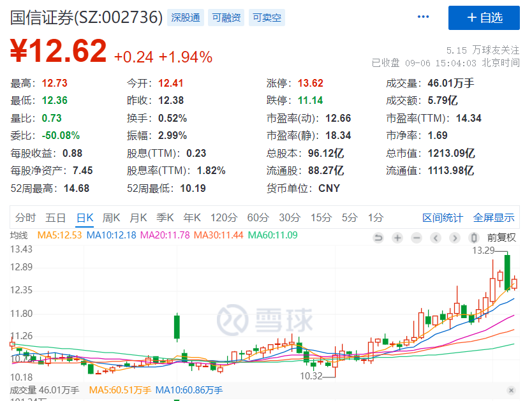Select the 日K chart tab
This screenshot has height=401, width=532.
85,217
